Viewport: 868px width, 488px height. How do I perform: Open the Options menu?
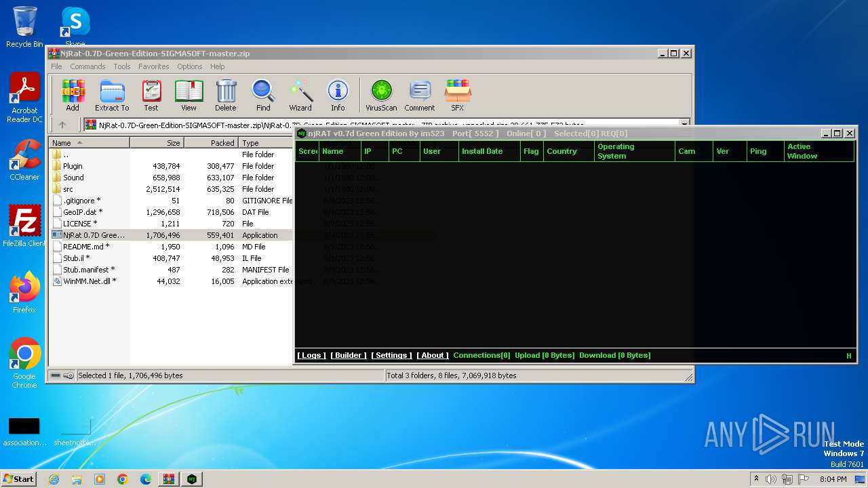[190, 66]
